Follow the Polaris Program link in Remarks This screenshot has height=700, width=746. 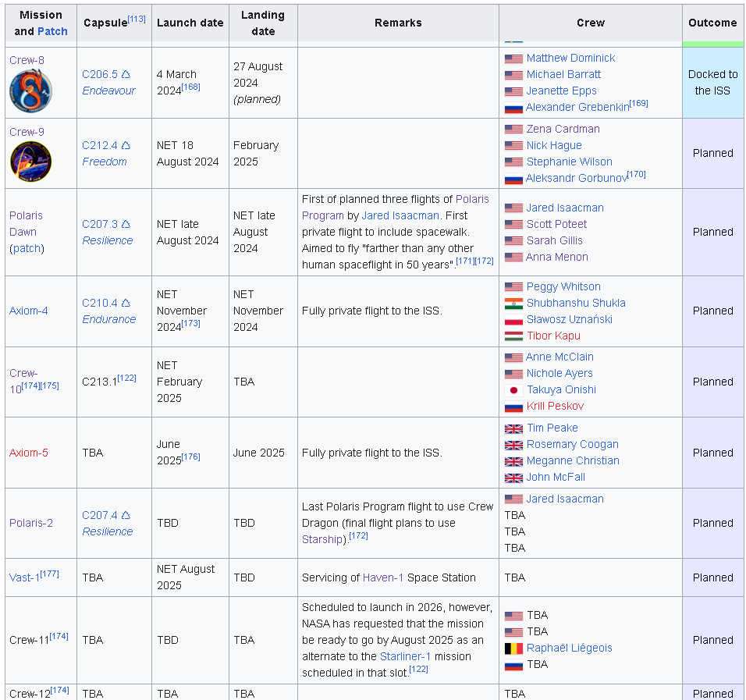pyautogui.click(x=396, y=208)
